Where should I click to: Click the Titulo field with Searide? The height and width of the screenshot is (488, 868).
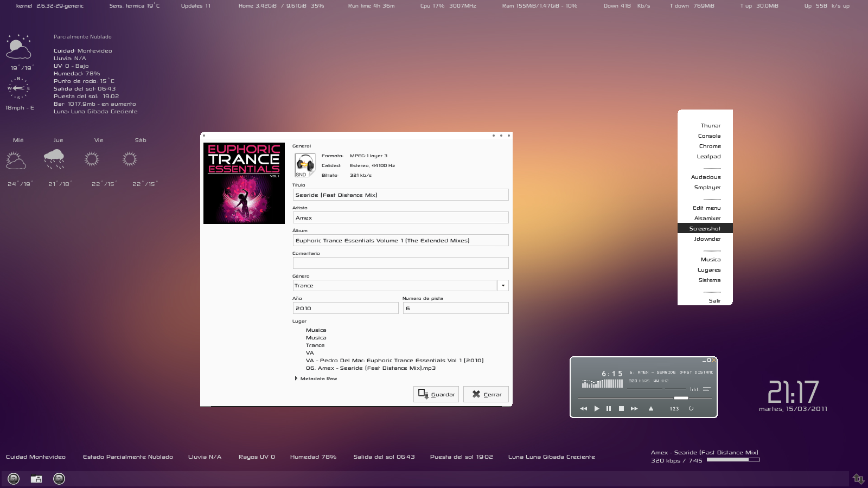coord(400,195)
